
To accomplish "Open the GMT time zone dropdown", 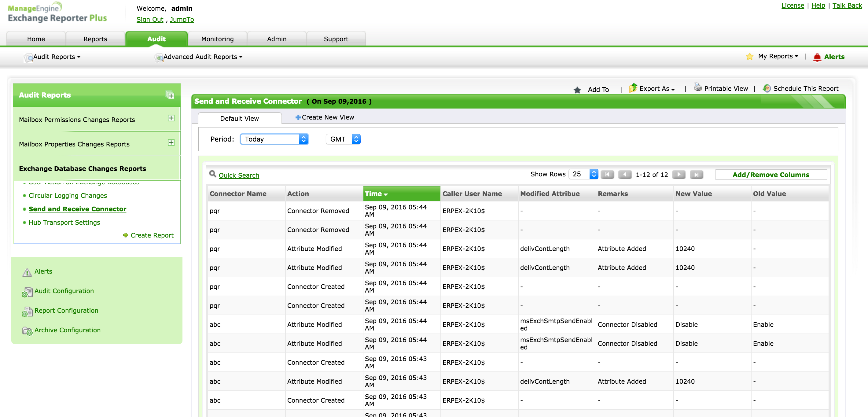I will [x=343, y=139].
